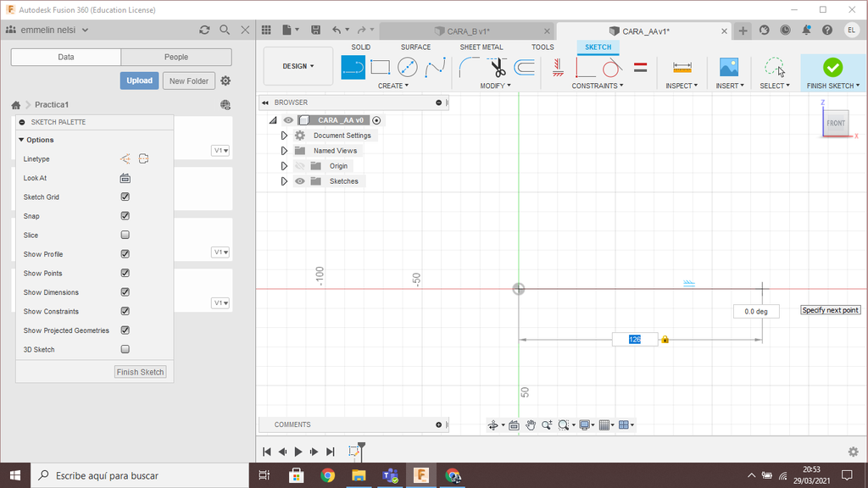The width and height of the screenshot is (868, 488).
Task: Toggle the Snap checkbox
Action: [x=125, y=216]
